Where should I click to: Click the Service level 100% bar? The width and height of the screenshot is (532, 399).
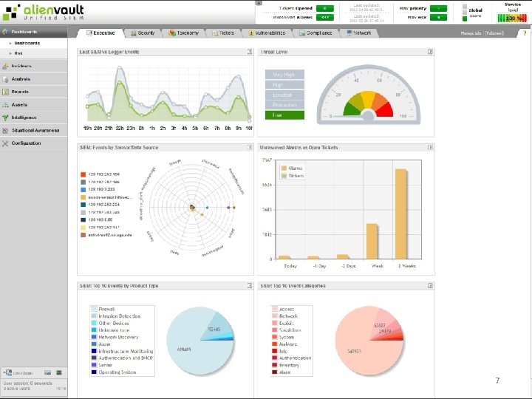coord(511,18)
